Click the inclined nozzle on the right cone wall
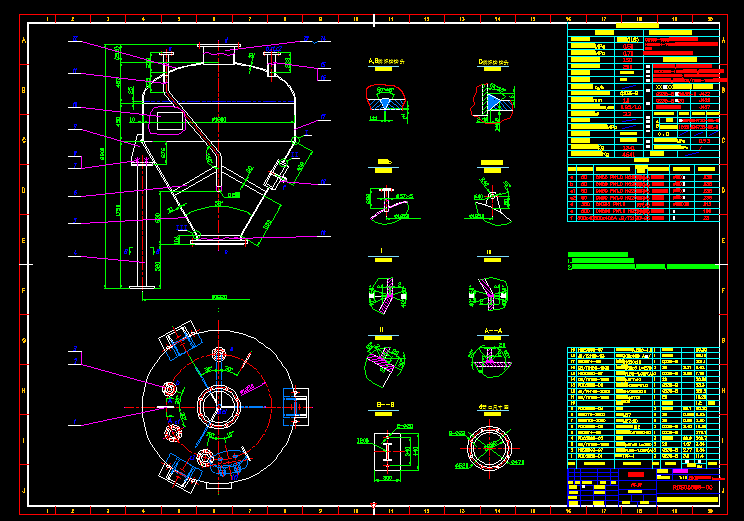 [277, 179]
